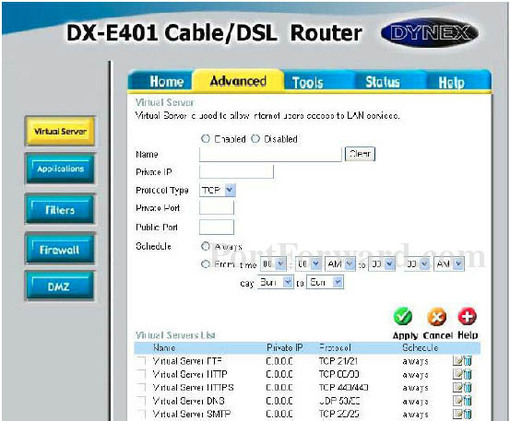Delete the Virtual Server HTTP entry
Image resolution: width=510 pixels, height=421 pixels.
(468, 374)
